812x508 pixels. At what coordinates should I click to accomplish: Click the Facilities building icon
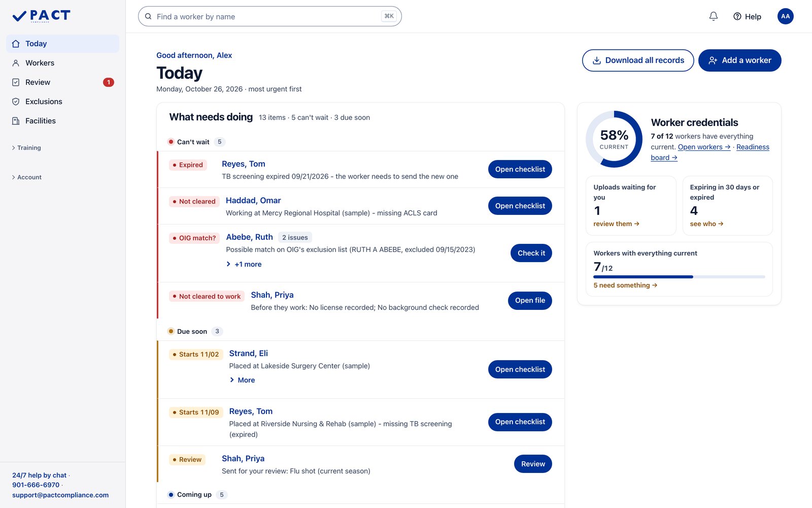[x=16, y=121]
